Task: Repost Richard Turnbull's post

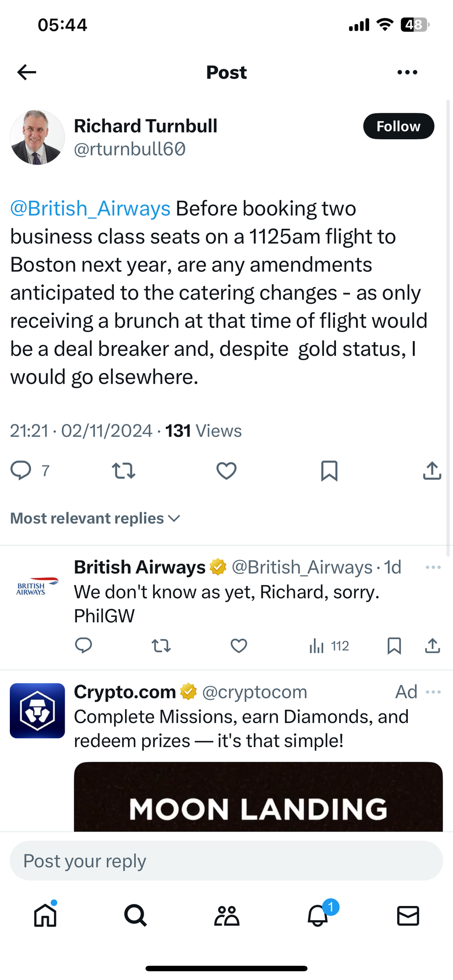Action: [x=124, y=471]
